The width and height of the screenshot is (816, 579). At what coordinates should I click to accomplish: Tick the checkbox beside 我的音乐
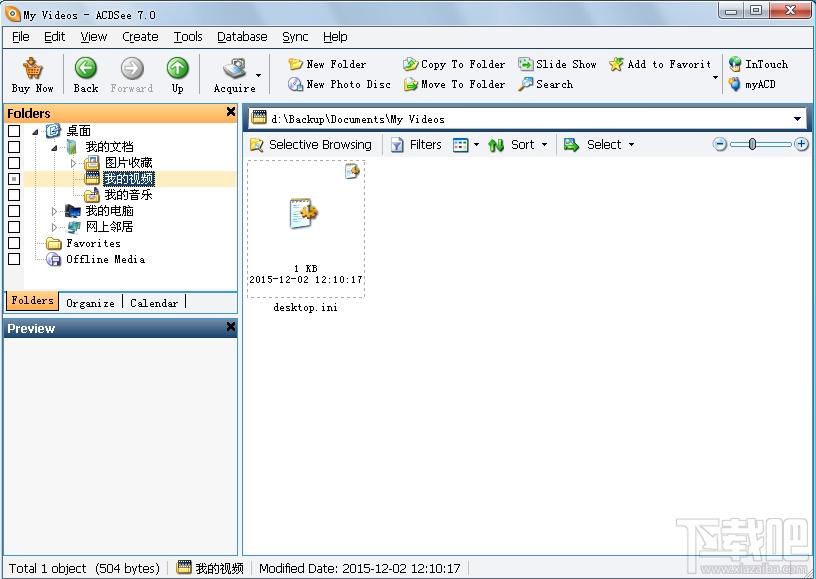pyautogui.click(x=14, y=195)
